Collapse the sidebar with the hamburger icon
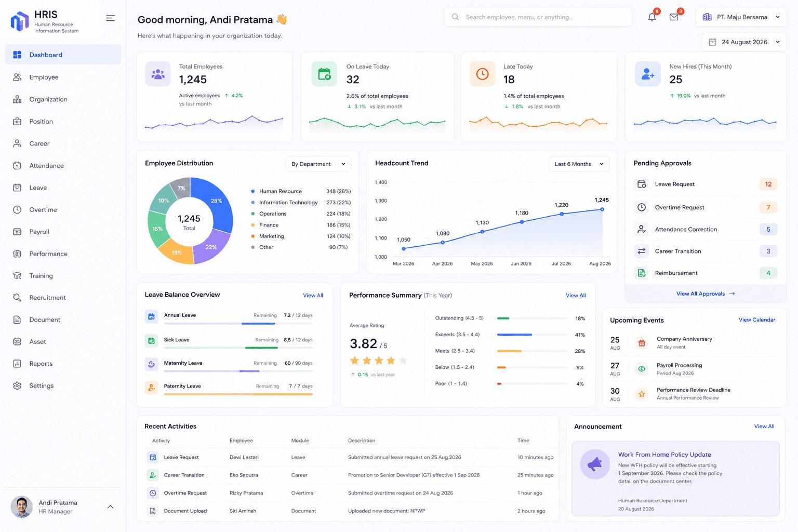798x532 pixels. pyautogui.click(x=110, y=18)
